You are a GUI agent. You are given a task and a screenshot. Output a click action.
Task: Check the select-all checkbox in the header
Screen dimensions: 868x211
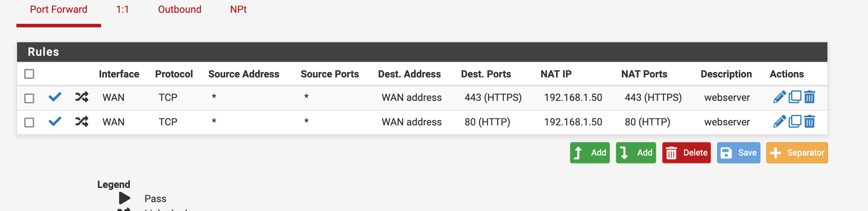pos(29,74)
